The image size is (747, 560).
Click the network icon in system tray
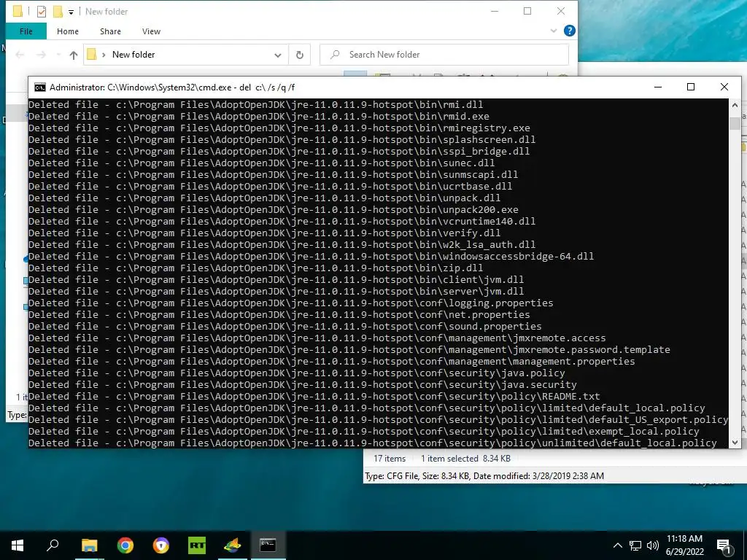click(x=635, y=545)
